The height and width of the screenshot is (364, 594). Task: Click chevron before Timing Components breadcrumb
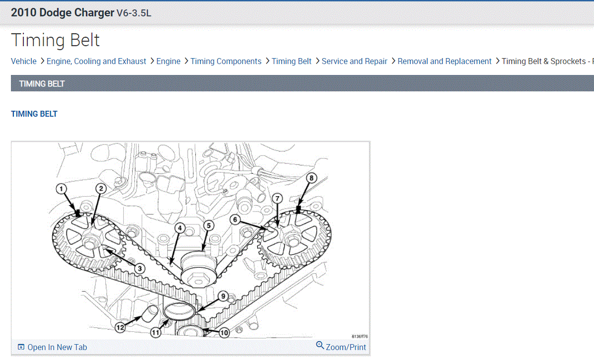(x=186, y=61)
